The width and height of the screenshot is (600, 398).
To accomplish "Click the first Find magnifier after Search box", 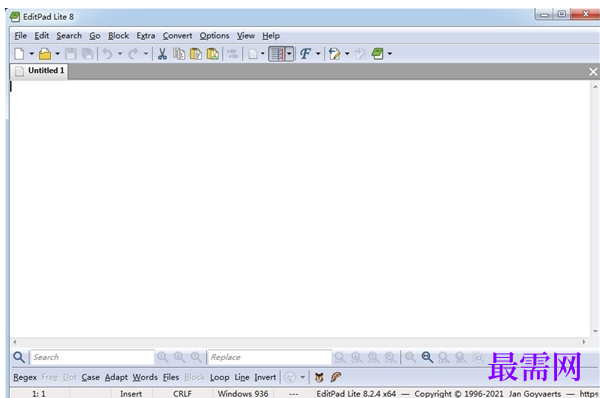I will tap(162, 357).
